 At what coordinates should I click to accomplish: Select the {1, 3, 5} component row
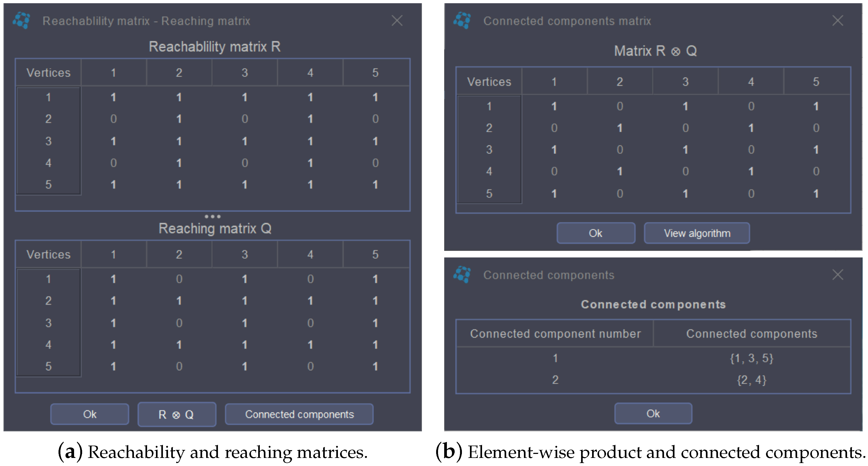pyautogui.click(x=752, y=358)
